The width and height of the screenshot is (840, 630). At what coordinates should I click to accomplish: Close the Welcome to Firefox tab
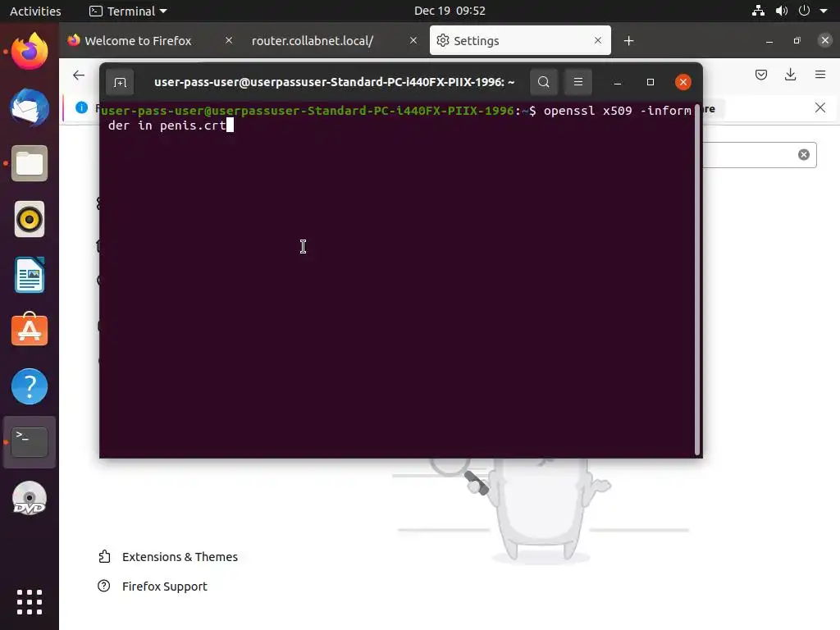(229, 40)
